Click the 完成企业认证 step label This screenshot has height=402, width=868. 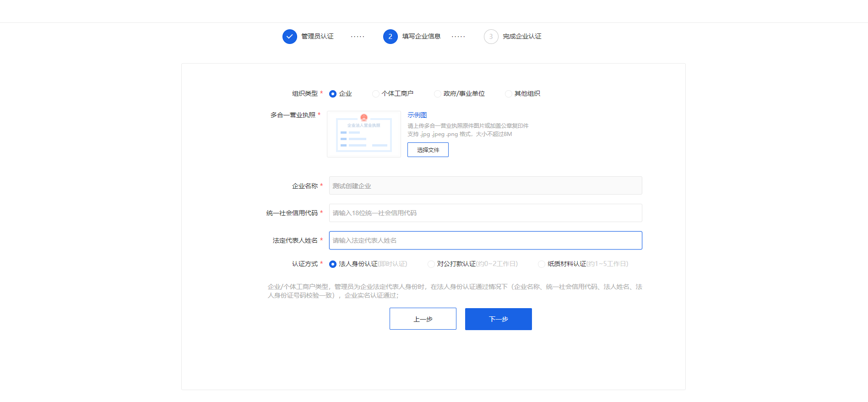click(522, 37)
